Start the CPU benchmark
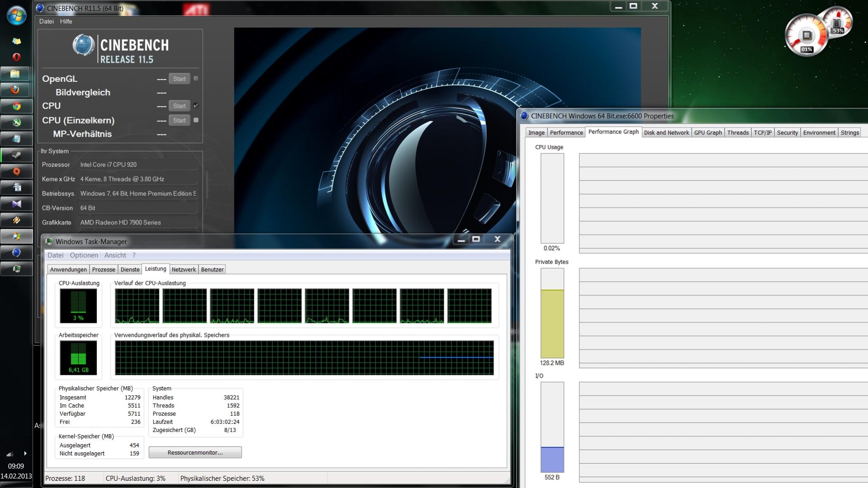This screenshot has width=868, height=488. pos(179,106)
